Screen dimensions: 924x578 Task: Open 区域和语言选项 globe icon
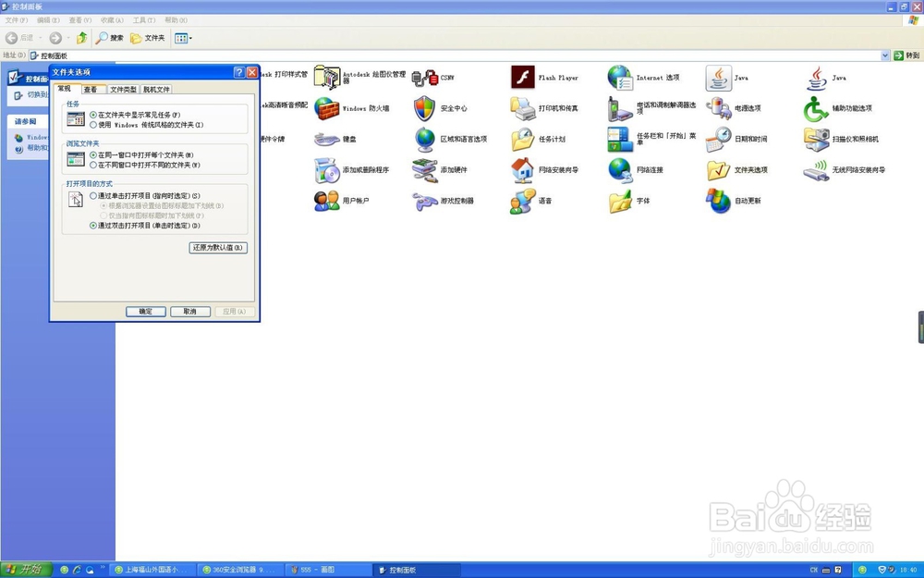pos(424,140)
